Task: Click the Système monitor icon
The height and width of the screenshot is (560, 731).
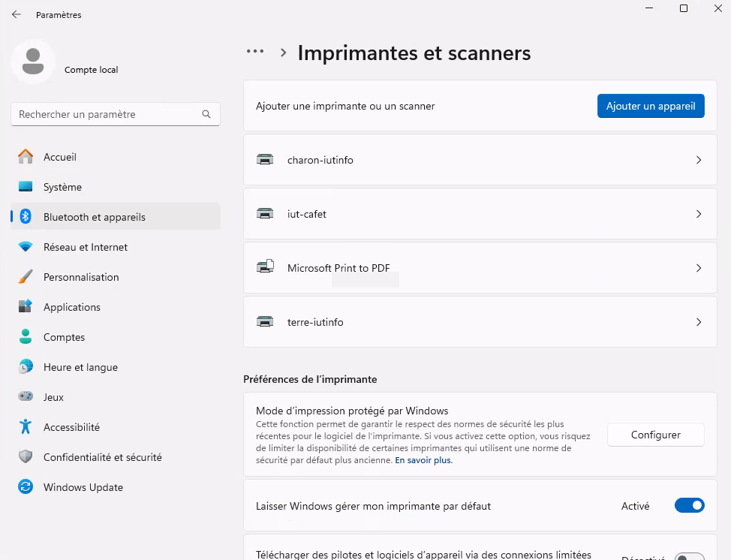Action: pos(26,186)
